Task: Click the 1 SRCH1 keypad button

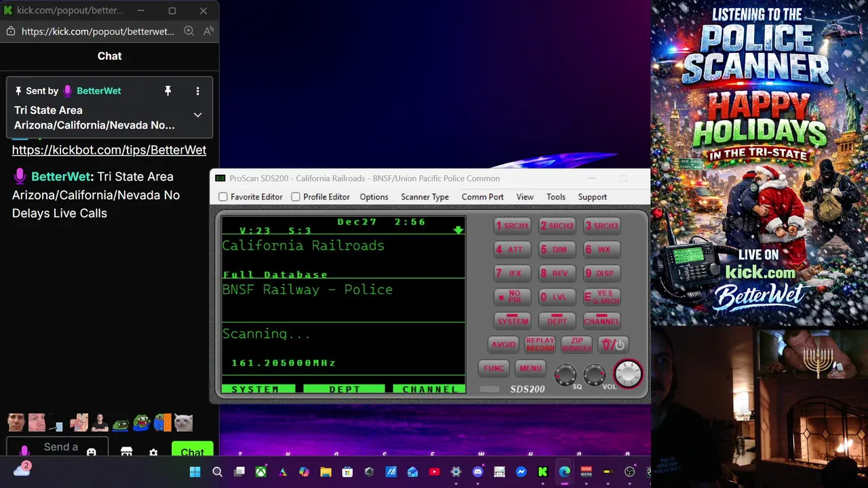Action: click(x=512, y=226)
